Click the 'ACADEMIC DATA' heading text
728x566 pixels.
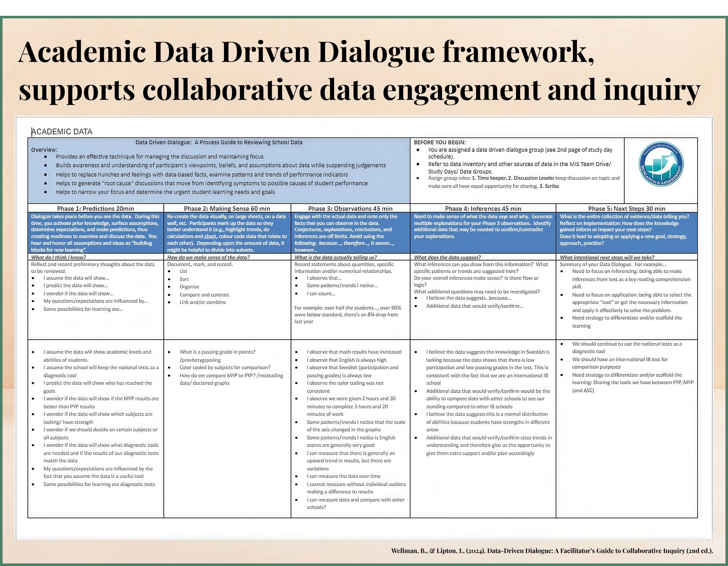[62, 132]
